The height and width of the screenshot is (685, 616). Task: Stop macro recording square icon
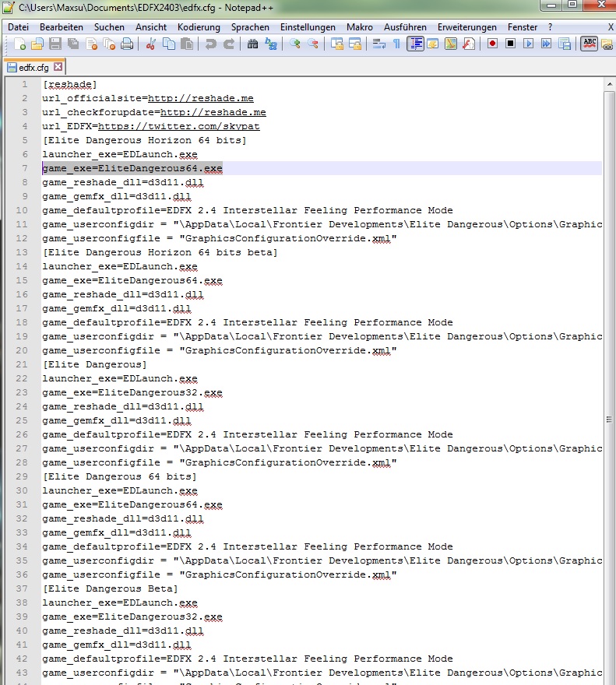(510, 44)
